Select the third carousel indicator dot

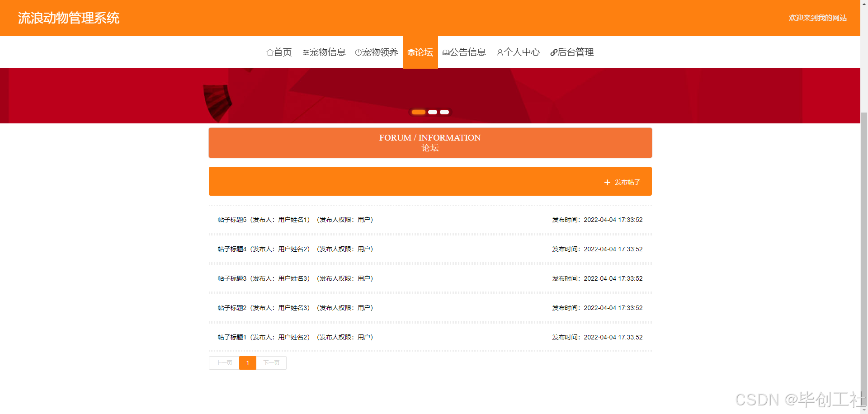[x=444, y=112]
